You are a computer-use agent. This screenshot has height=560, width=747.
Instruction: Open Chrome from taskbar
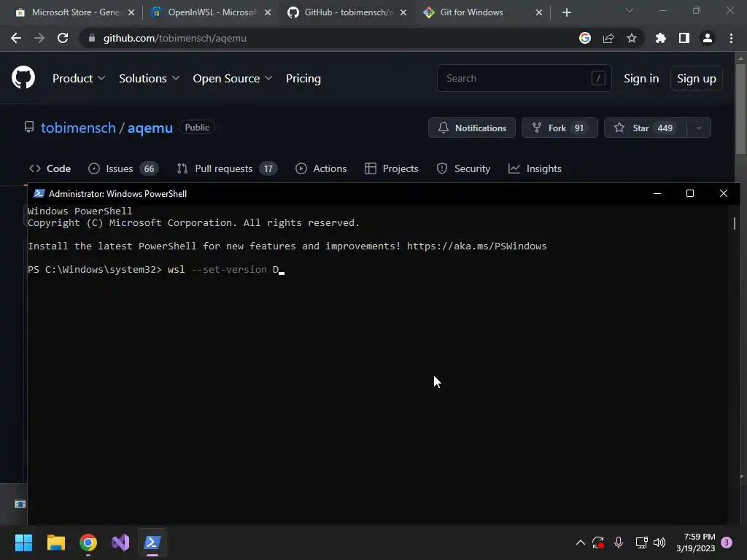coord(88,542)
